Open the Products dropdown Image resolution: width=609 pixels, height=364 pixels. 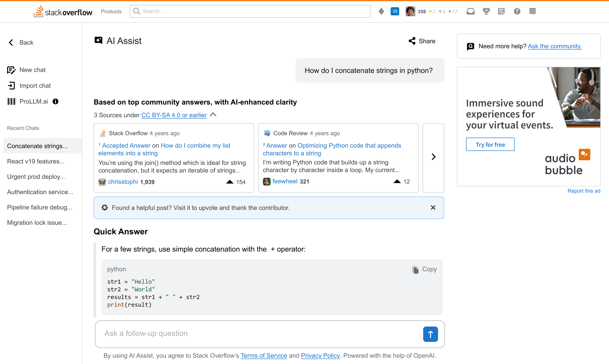(111, 11)
